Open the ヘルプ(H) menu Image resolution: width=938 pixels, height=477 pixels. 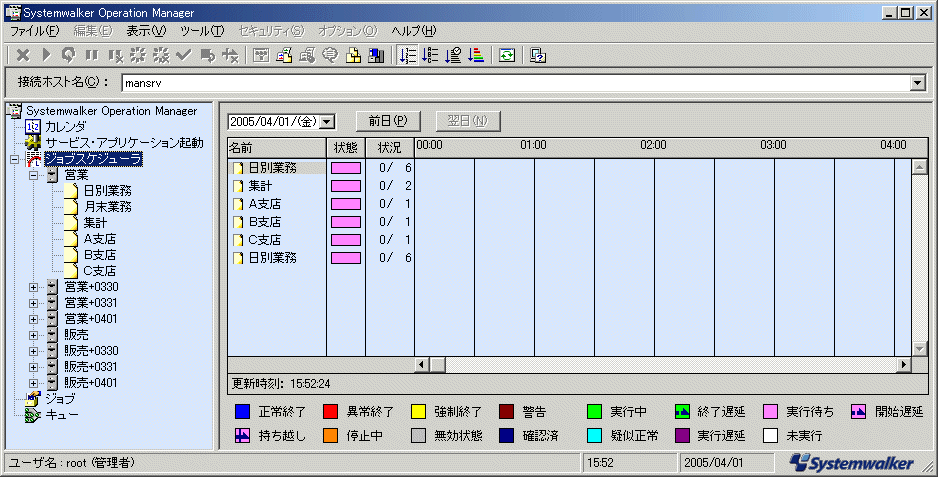click(414, 31)
